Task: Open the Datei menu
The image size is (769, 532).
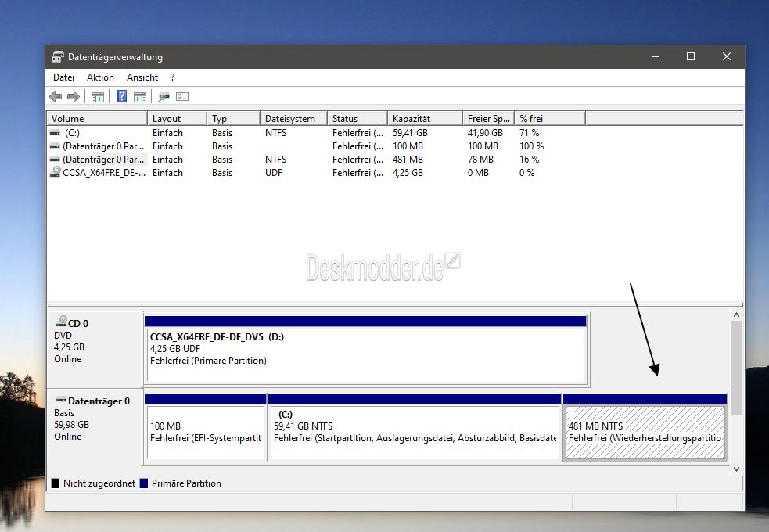Action: coord(63,77)
